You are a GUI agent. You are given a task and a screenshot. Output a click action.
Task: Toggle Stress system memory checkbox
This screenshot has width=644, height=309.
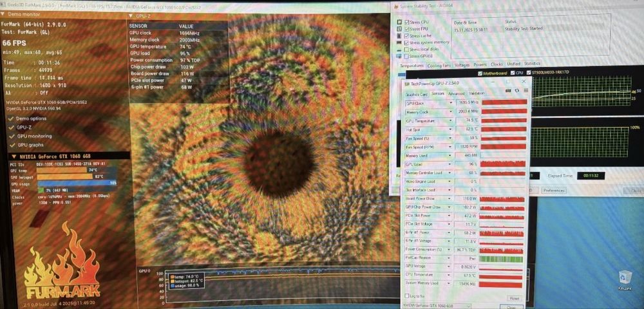pos(406,42)
